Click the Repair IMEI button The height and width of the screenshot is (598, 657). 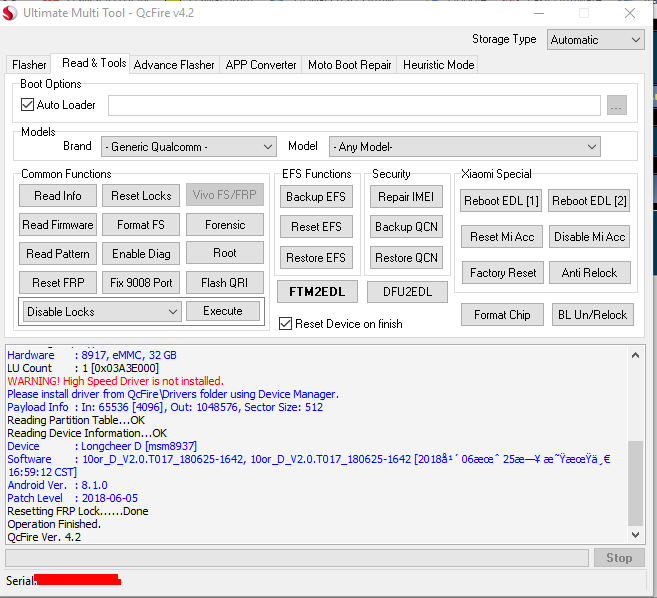[406, 197]
